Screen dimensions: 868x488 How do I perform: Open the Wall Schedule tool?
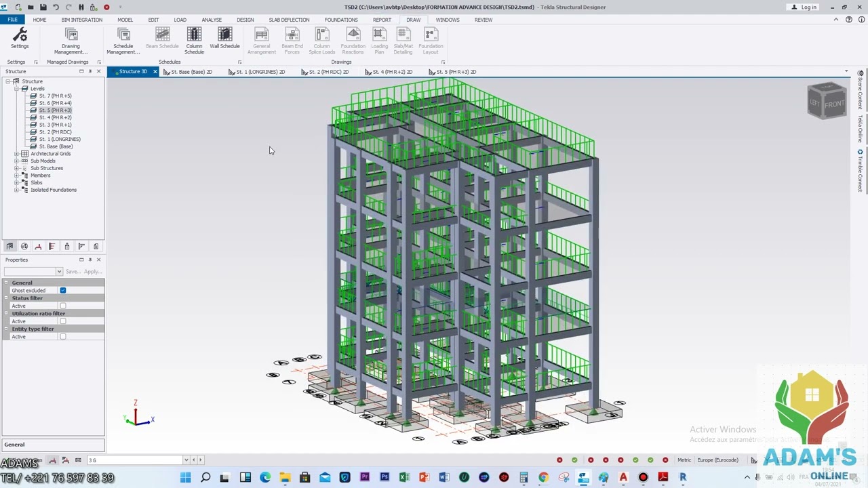[224, 38]
